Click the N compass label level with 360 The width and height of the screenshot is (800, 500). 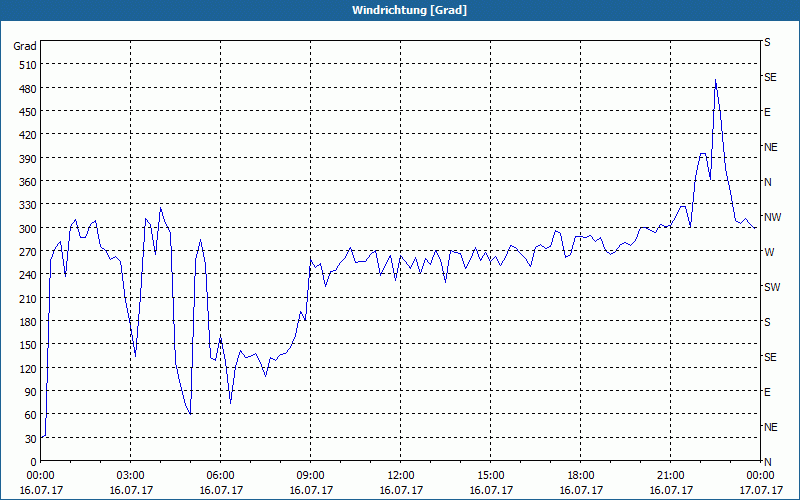tap(767, 182)
